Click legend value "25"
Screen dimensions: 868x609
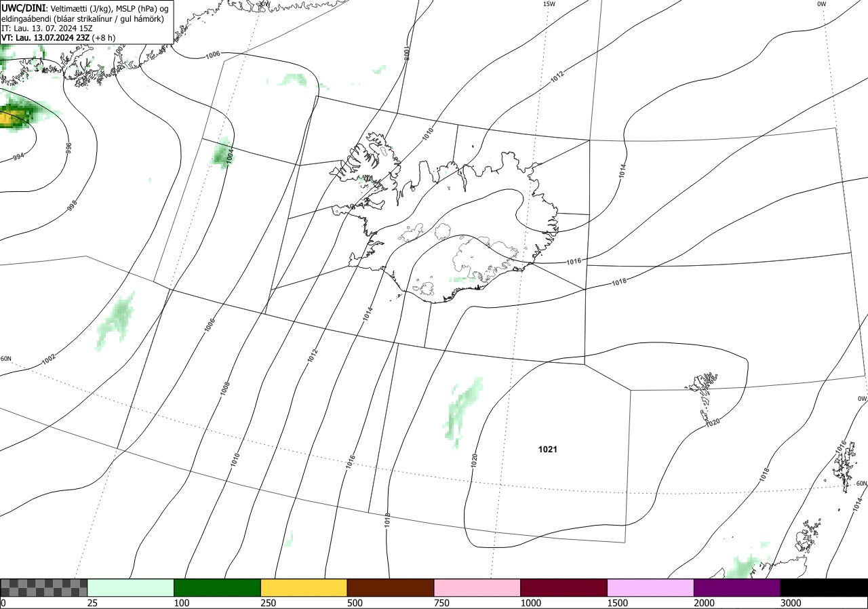[92, 603]
